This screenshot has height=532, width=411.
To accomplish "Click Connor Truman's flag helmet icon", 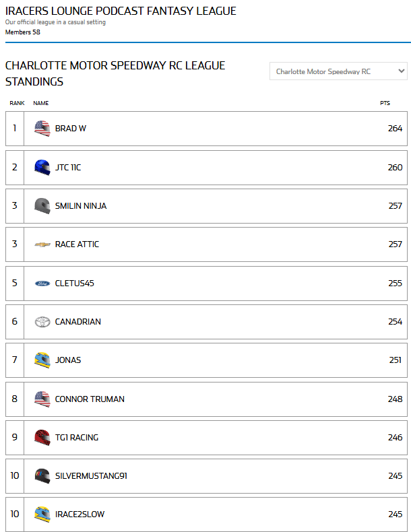I will click(x=42, y=399).
